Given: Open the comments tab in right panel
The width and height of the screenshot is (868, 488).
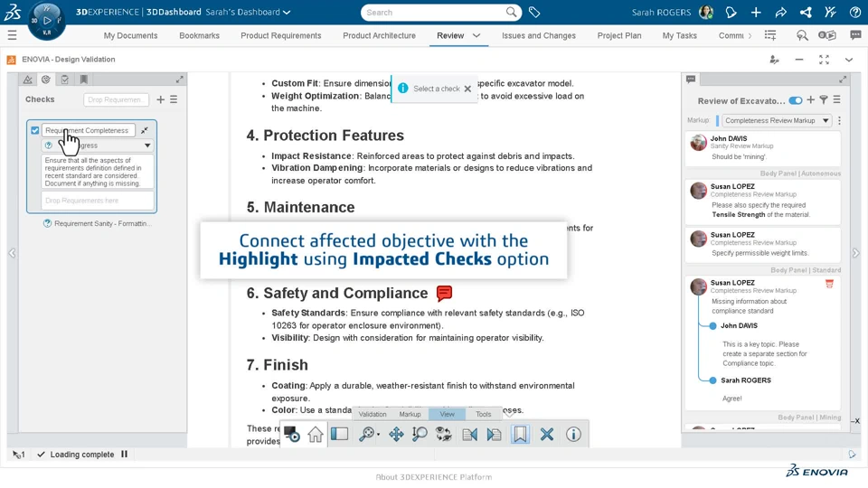Looking at the screenshot, I should coord(691,80).
